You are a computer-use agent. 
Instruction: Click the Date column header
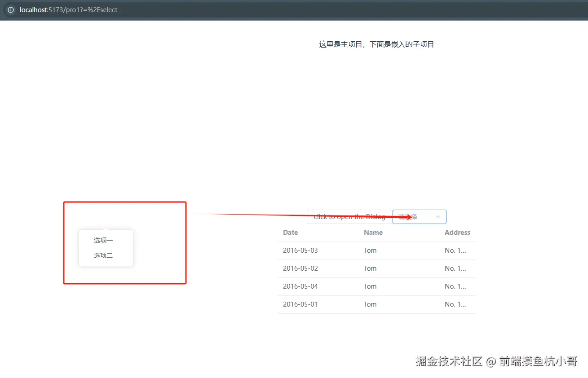[x=290, y=233]
